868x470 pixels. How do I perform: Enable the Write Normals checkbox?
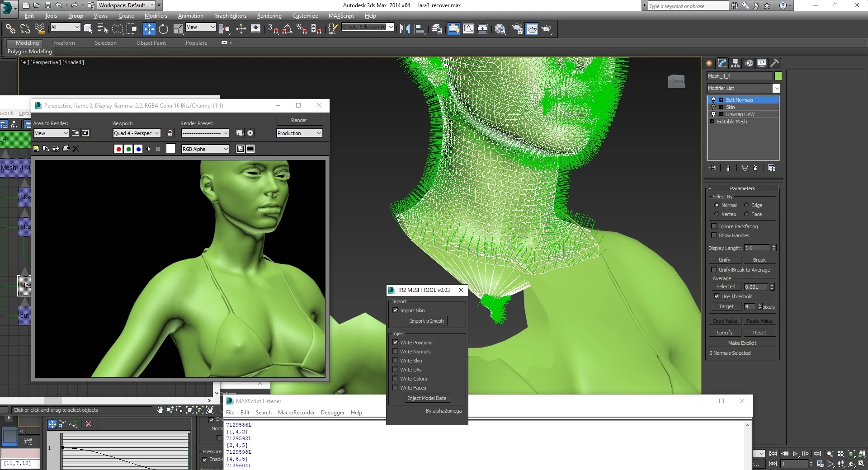pos(396,352)
